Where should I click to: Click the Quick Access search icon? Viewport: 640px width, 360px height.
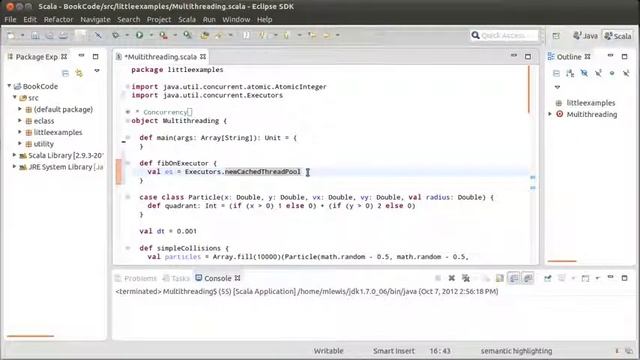pos(476,36)
